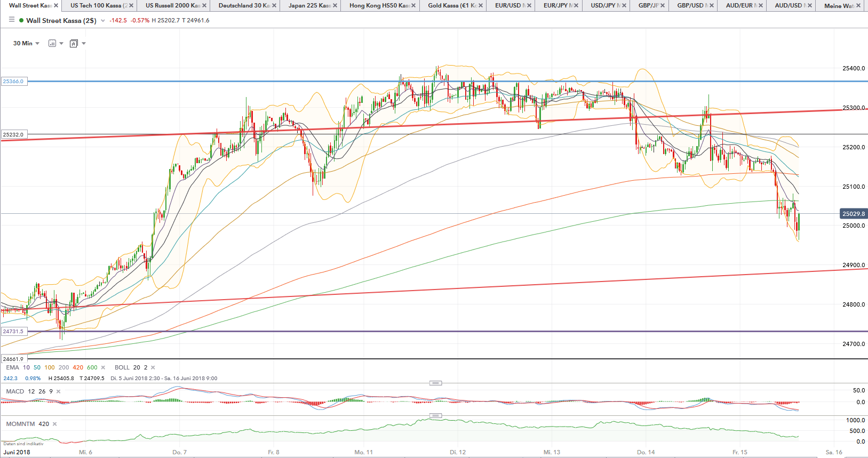
Task: Close the EUR/USD tab
Action: click(529, 5)
